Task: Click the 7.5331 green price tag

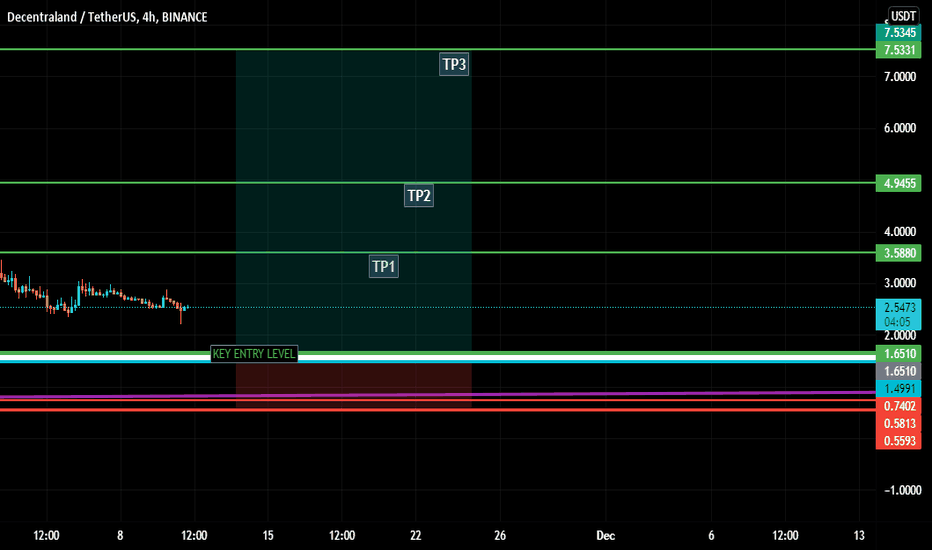Action: (x=899, y=50)
